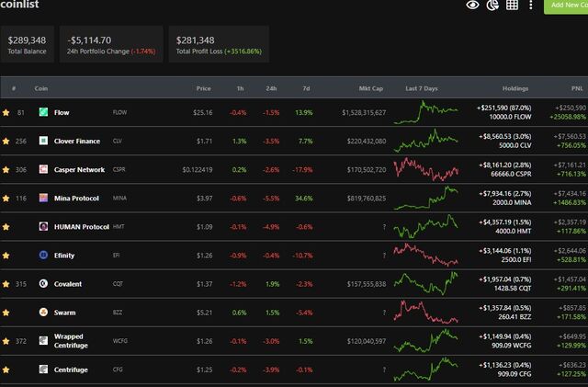The image size is (588, 387).
Task: Click the Covalent coin logo
Action: 43,283
